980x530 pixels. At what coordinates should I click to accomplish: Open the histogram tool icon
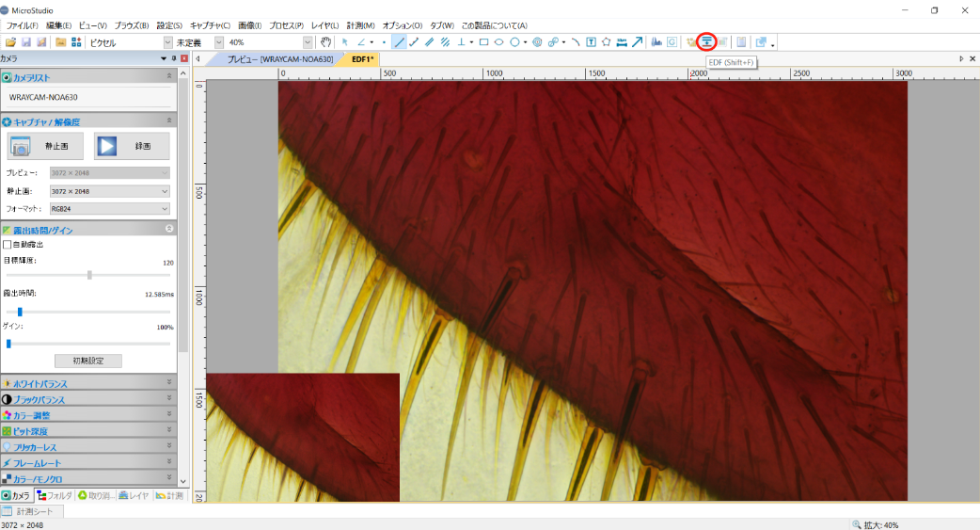656,42
